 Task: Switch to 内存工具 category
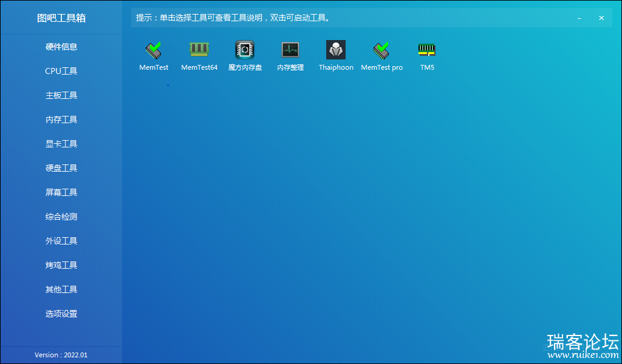point(61,120)
